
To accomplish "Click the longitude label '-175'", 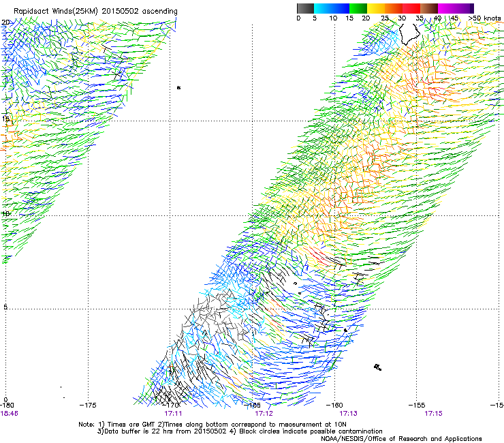I will click(88, 405).
